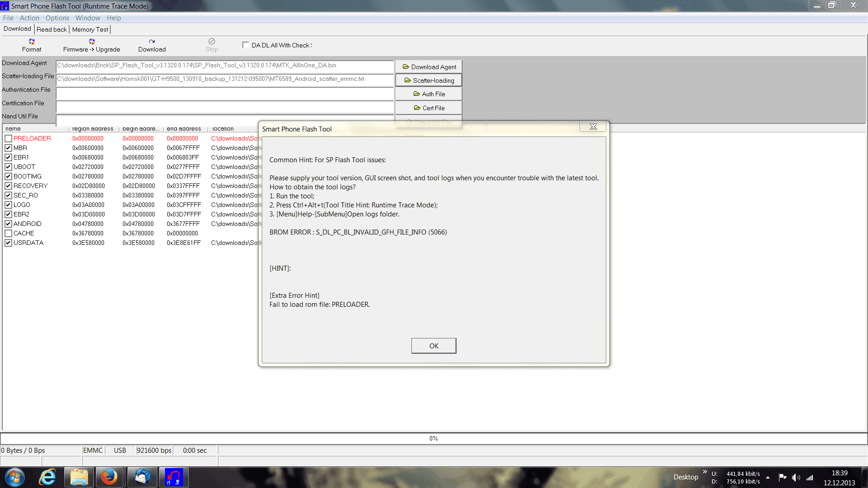Image resolution: width=868 pixels, height=488 pixels.
Task: Uncheck the USRDATA partition checkbox
Action: [8, 243]
